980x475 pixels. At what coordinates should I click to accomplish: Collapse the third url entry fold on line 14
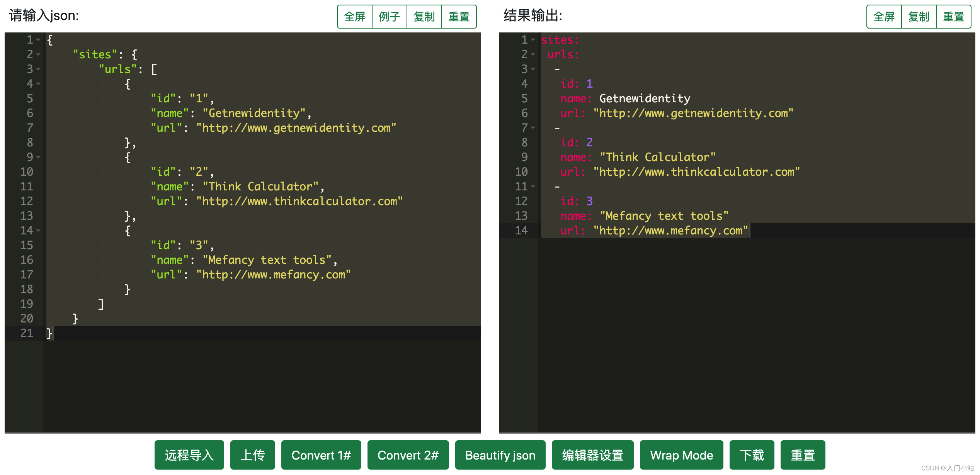coord(38,231)
